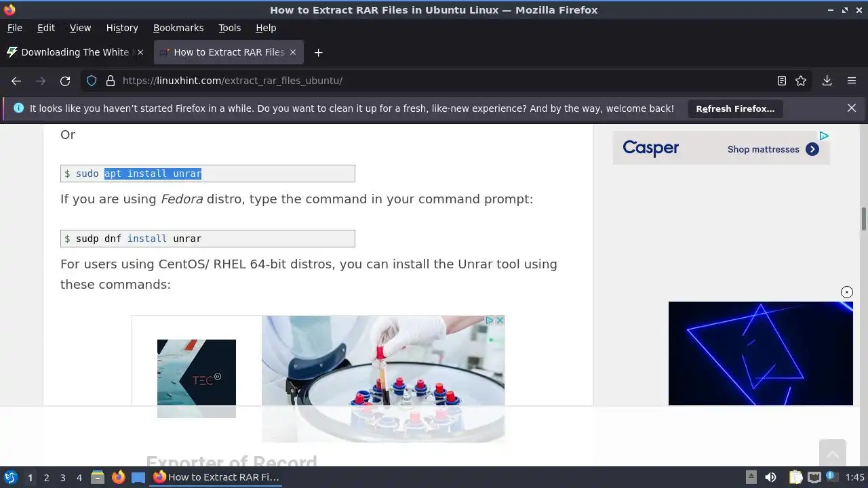Click the scroll-to-top arrow button
Viewport: 868px width, 488px height.
point(833,453)
